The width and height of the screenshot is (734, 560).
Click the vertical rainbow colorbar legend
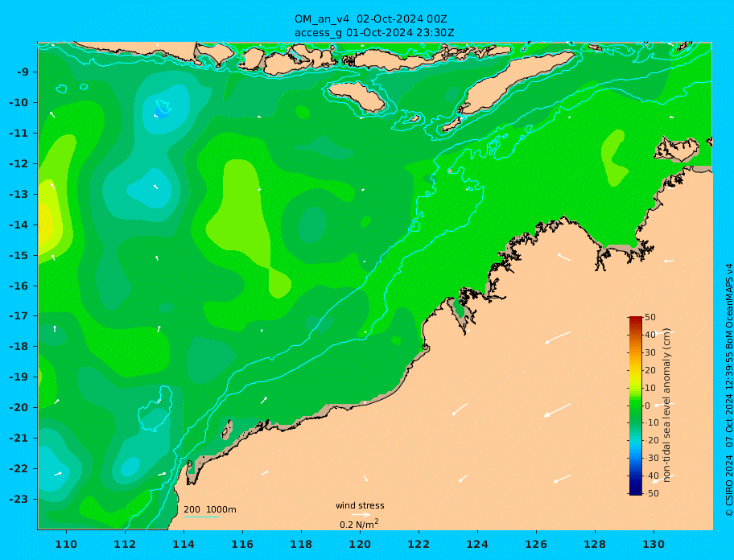635,406
